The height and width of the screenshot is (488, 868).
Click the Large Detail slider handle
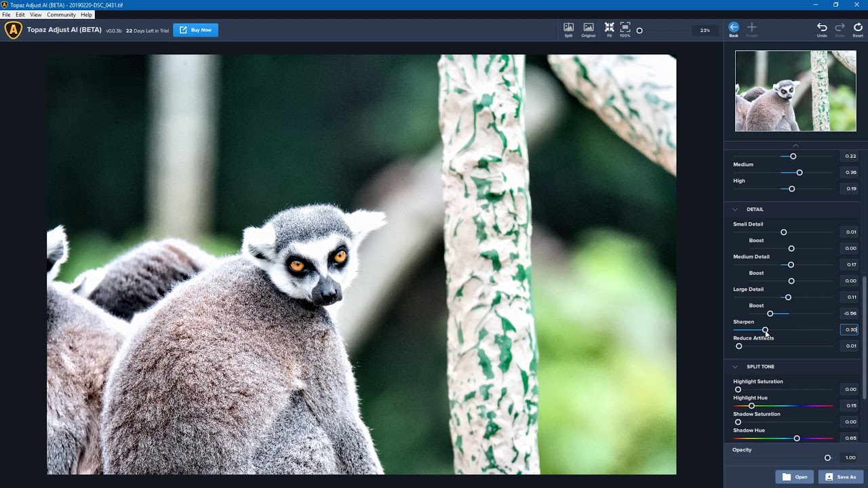[788, 298]
